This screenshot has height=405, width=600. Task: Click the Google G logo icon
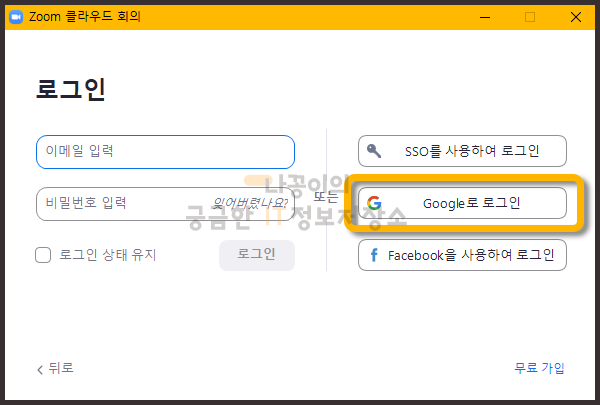(374, 203)
